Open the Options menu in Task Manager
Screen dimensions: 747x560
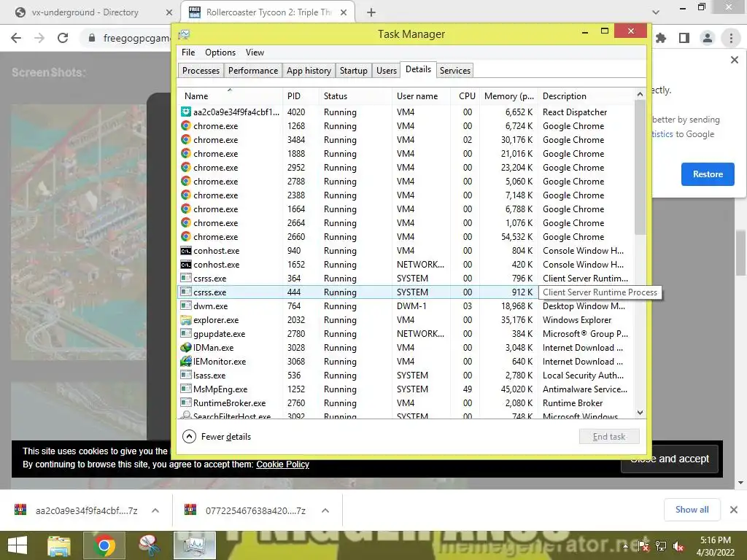click(x=220, y=52)
